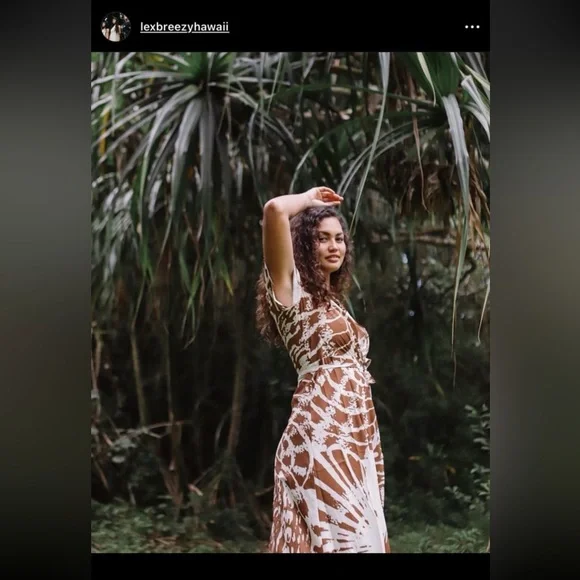Open the lexbreezyhawaii username link
The height and width of the screenshot is (580, 580).
(x=184, y=27)
